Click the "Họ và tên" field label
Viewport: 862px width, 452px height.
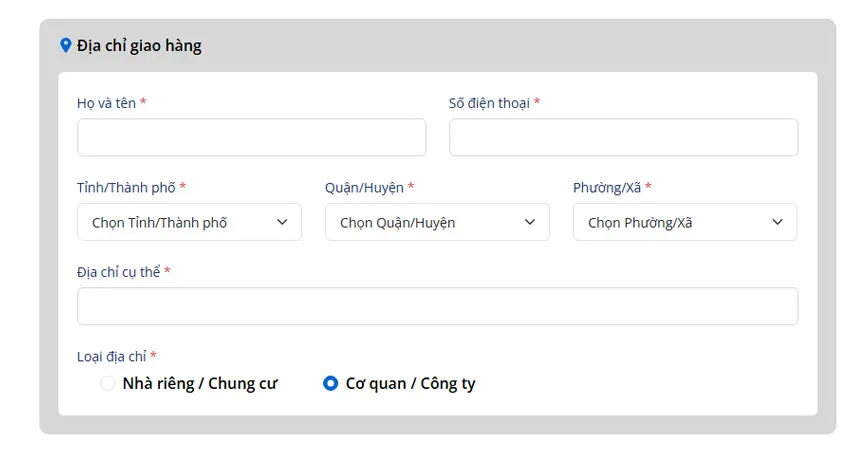point(106,103)
